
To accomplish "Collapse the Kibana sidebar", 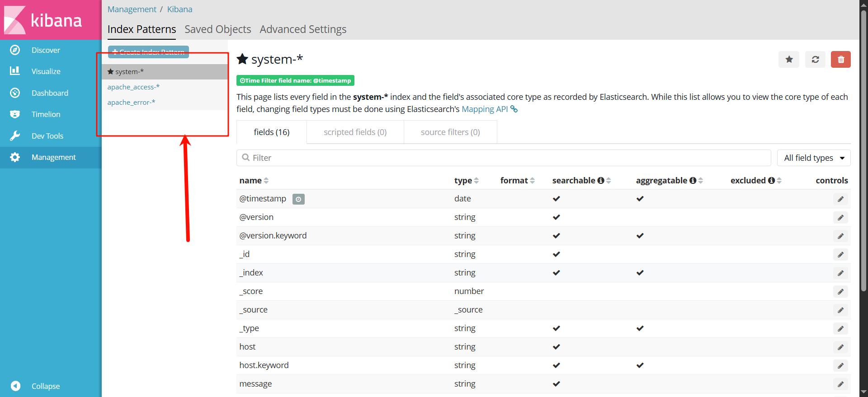I will click(x=45, y=386).
